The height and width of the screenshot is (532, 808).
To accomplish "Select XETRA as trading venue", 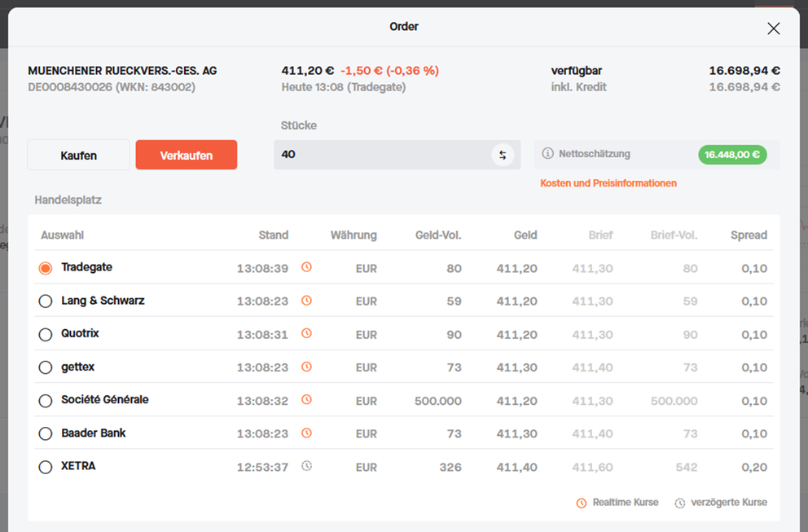I will [x=46, y=467].
